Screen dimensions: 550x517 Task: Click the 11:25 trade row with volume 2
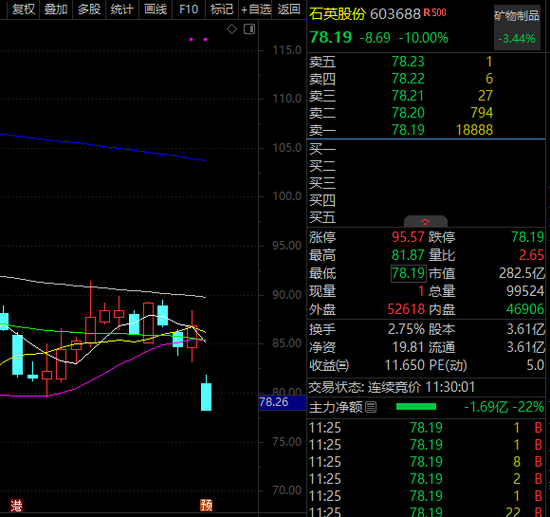click(426, 479)
